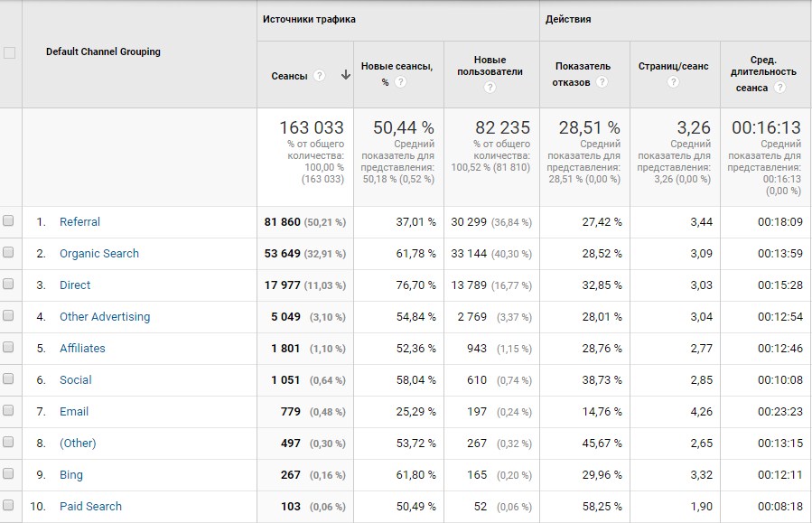This screenshot has height=523, width=812.
Task: Check the Bing row checkbox
Action: click(8, 474)
